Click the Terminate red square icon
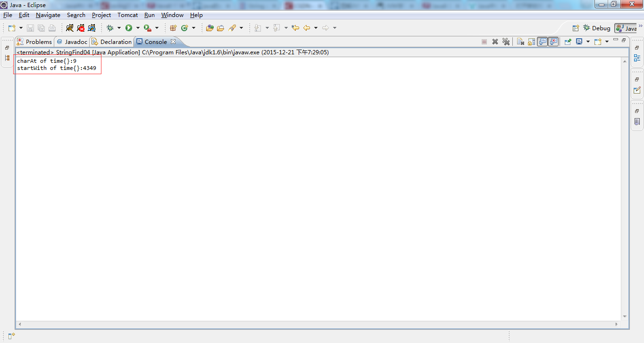Image resolution: width=644 pixels, height=343 pixels. point(484,42)
